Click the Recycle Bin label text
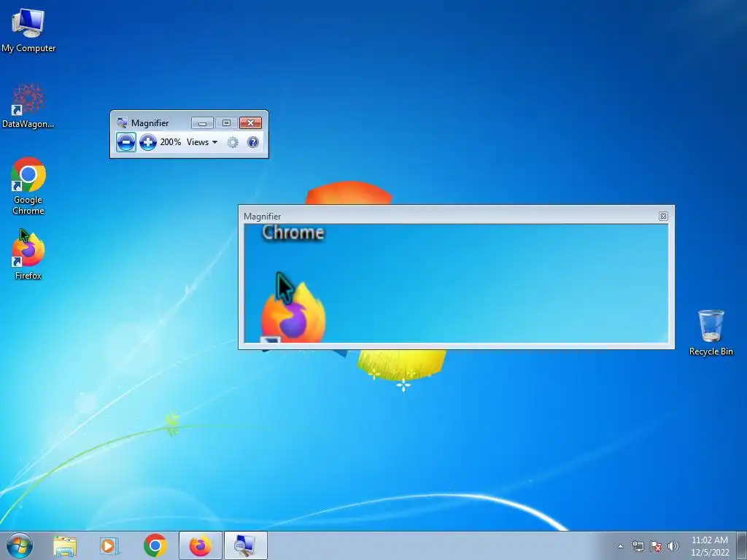The width and height of the screenshot is (747, 560). click(x=711, y=351)
